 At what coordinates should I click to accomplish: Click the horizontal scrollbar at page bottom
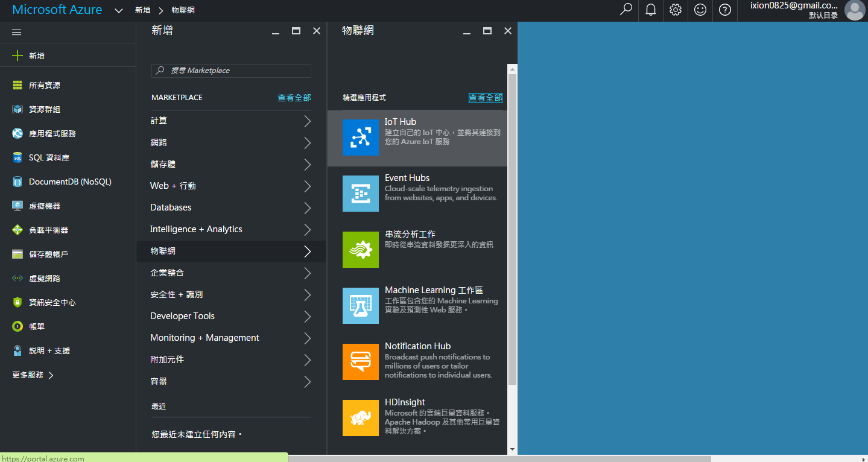pyautogui.click(x=499, y=458)
